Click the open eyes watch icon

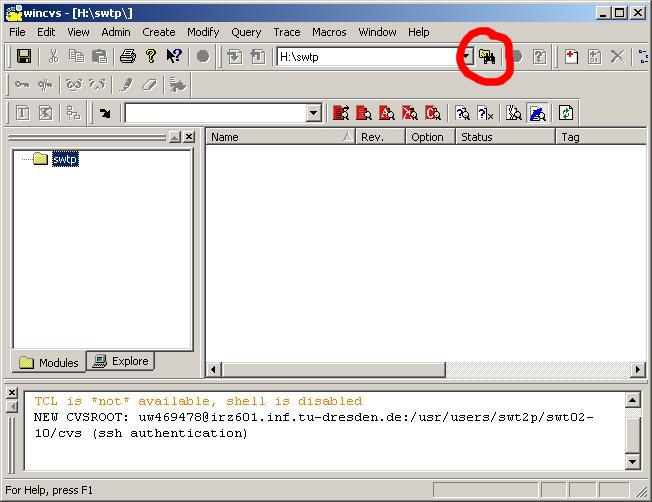(74, 85)
